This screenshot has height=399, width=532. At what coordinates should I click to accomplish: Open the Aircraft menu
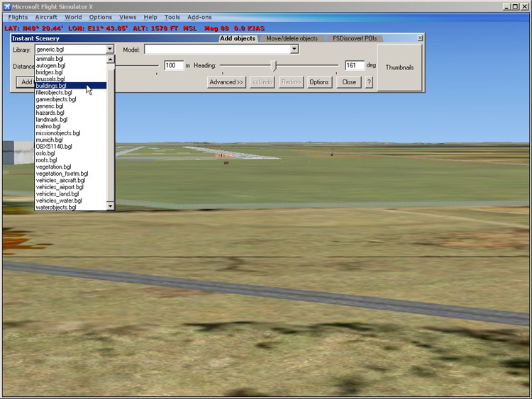(x=46, y=17)
